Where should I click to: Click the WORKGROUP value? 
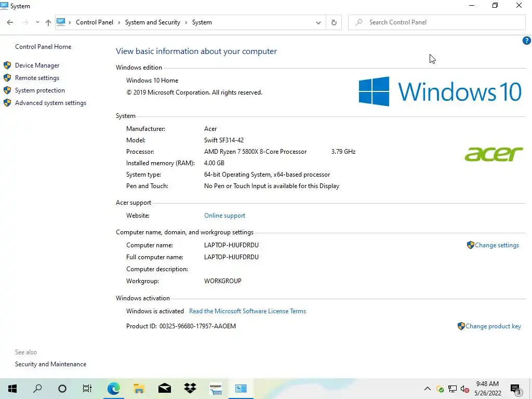click(x=222, y=281)
